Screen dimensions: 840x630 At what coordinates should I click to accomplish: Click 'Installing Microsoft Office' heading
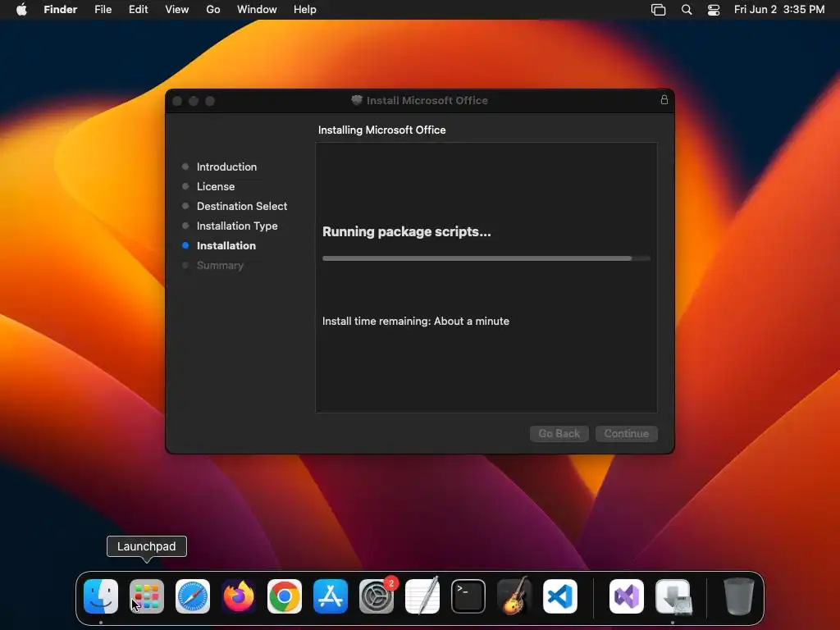[382, 130]
